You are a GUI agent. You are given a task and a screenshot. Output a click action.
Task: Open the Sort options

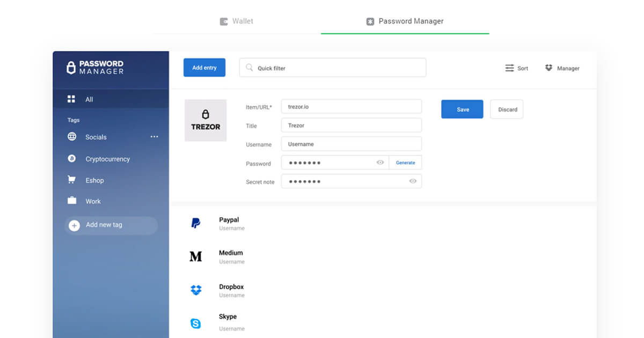(x=517, y=68)
